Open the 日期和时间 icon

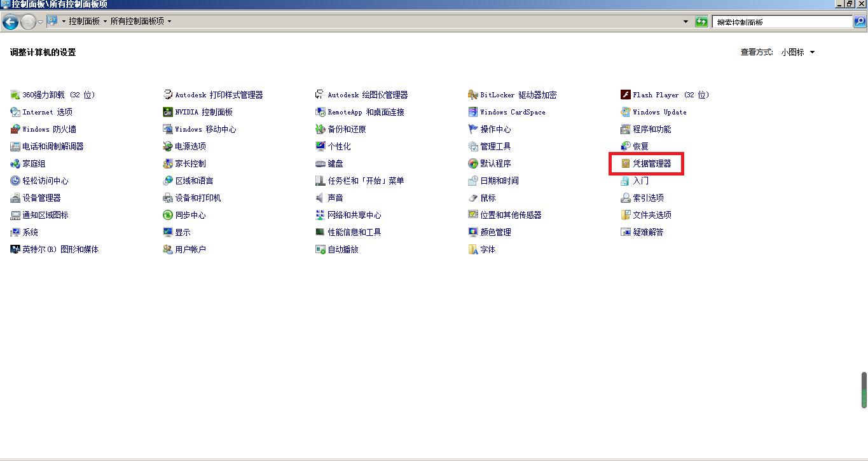(x=473, y=181)
